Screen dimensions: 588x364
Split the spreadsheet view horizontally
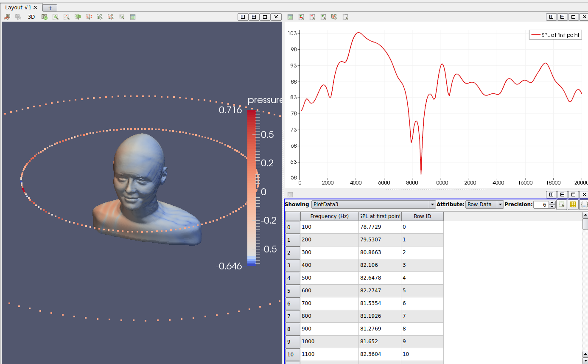(x=551, y=195)
